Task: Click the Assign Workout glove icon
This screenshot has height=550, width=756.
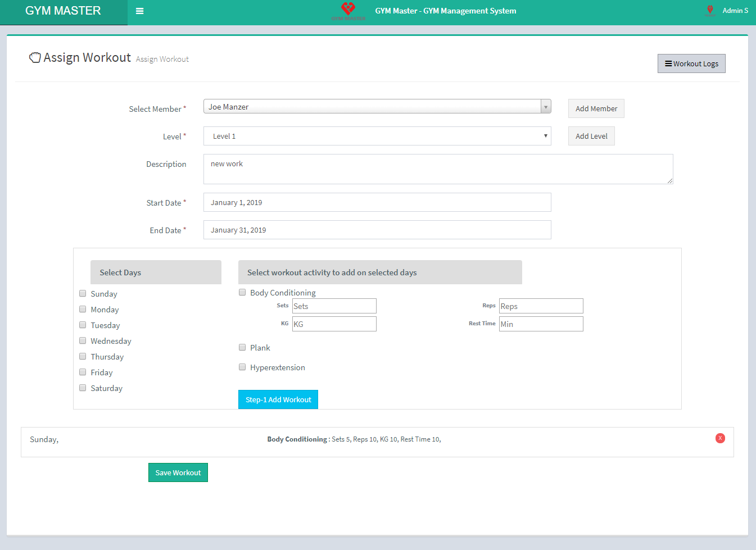Action: click(x=35, y=57)
